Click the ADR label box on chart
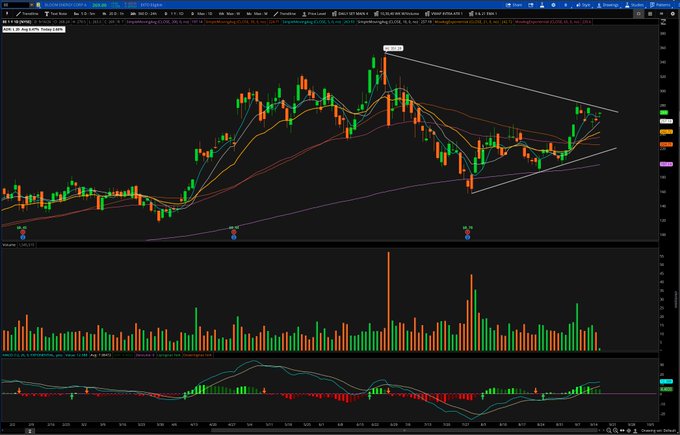The height and width of the screenshot is (435, 680). pos(34,29)
